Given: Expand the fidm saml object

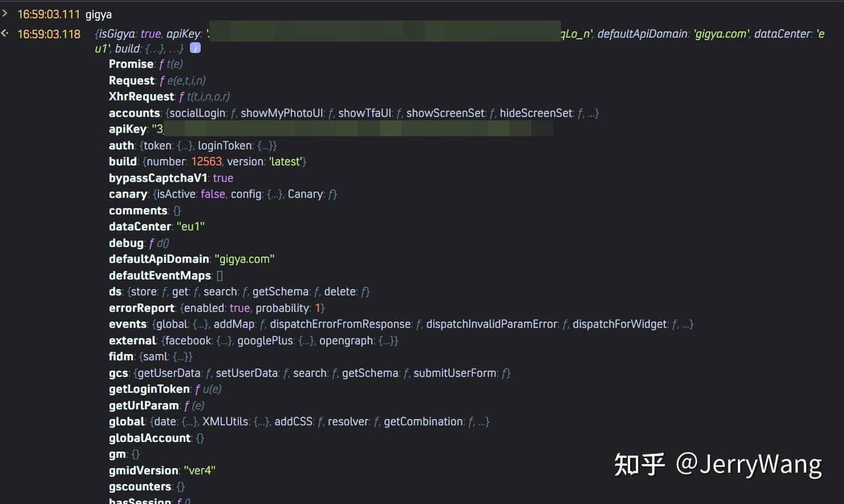Looking at the screenshot, I should 151,356.
